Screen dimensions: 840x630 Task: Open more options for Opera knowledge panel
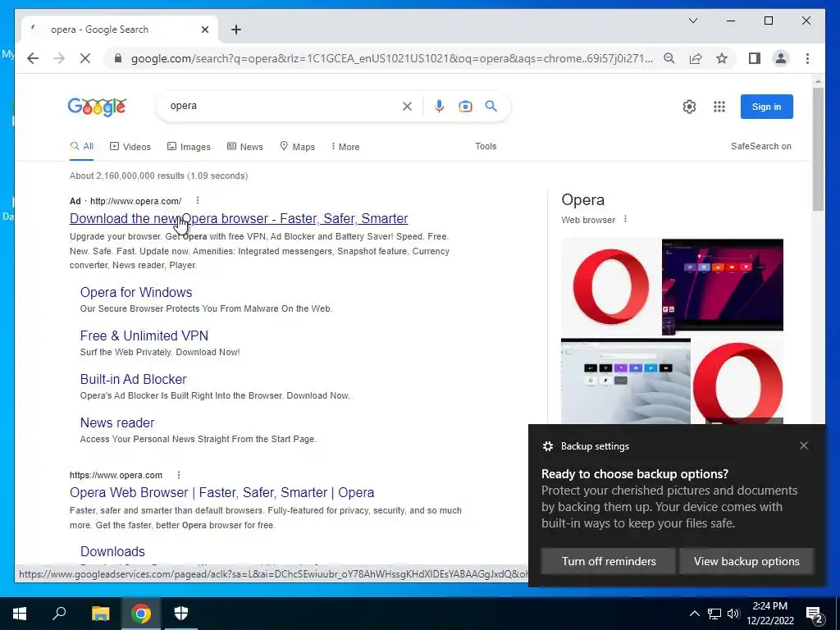point(625,219)
